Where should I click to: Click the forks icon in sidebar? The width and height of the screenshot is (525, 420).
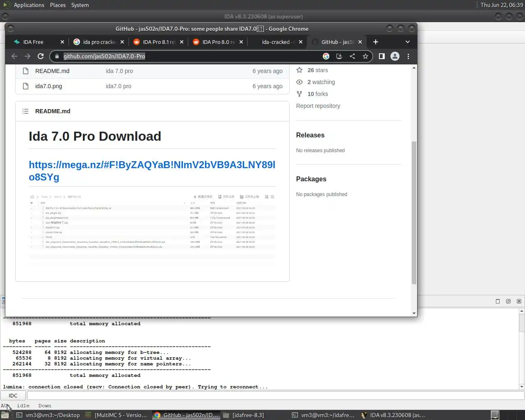[x=299, y=94]
